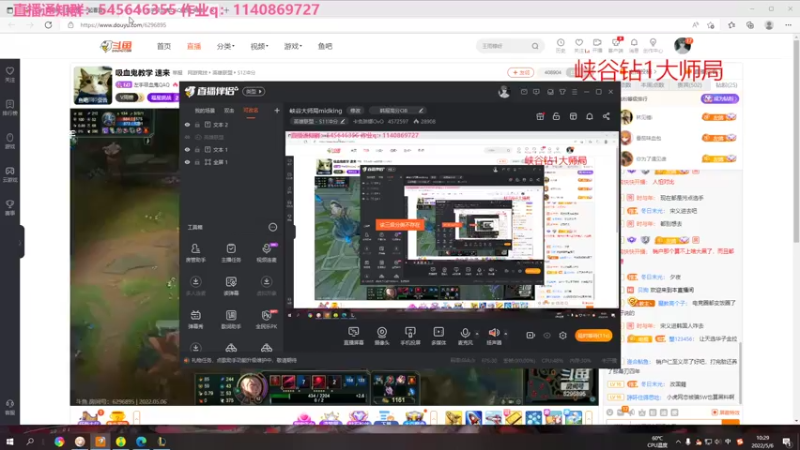Open user avatar in companion title bar
800x450 pixels.
coord(504,92)
